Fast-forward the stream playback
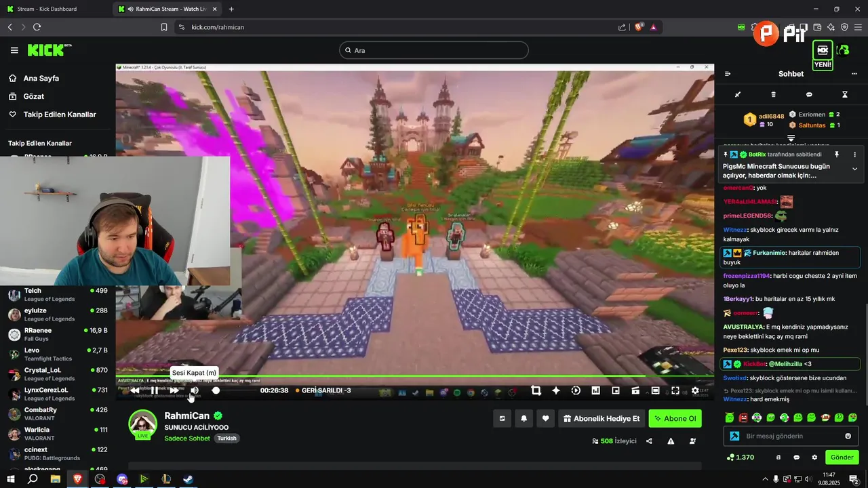This screenshot has width=868, height=488. click(x=174, y=390)
